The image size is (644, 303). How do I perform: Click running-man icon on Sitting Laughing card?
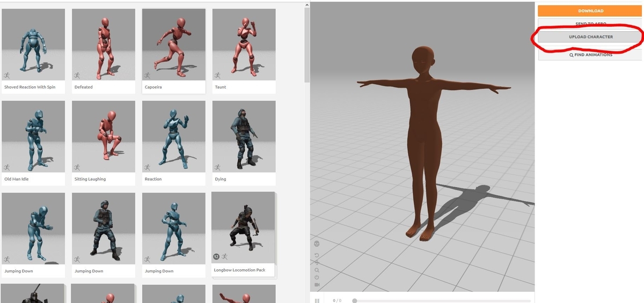(77, 167)
